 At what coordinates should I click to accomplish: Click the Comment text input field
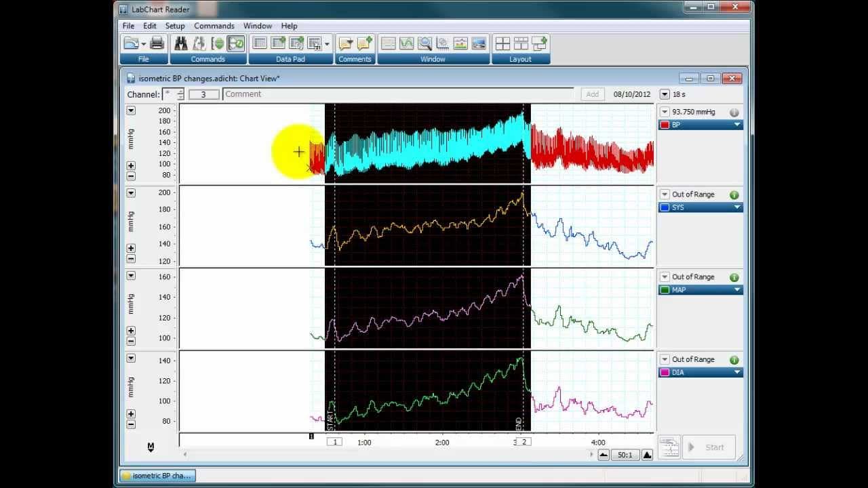tap(399, 94)
